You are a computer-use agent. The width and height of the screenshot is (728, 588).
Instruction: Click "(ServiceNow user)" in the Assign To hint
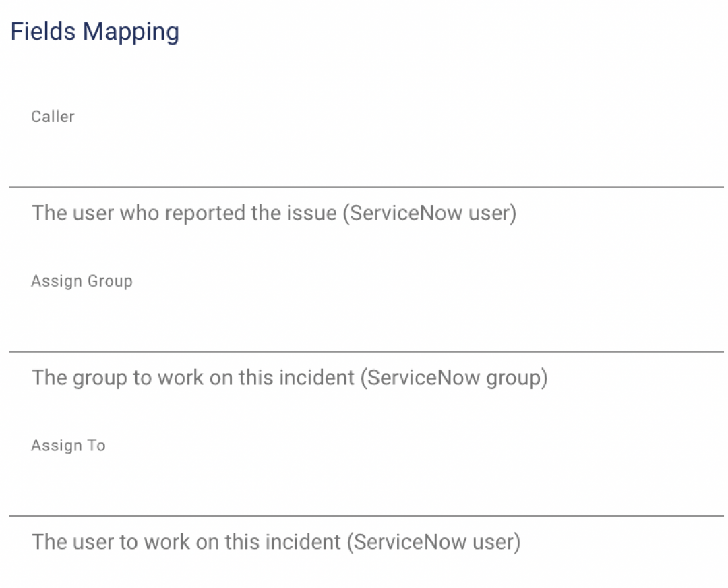coord(433,542)
